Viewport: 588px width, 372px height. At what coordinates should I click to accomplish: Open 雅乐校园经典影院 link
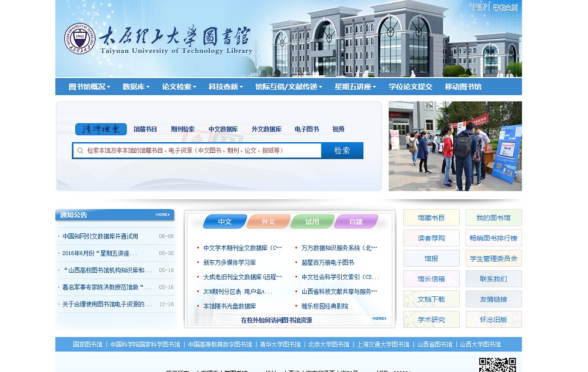pos(325,306)
